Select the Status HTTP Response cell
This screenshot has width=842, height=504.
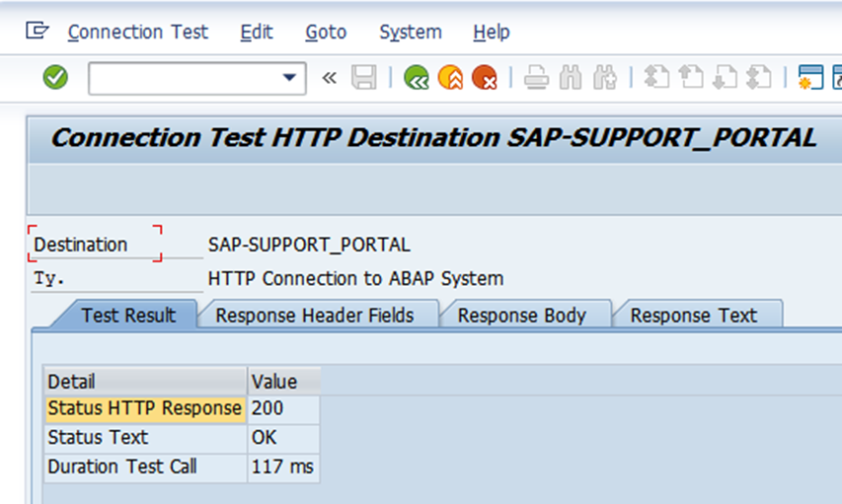point(145,409)
